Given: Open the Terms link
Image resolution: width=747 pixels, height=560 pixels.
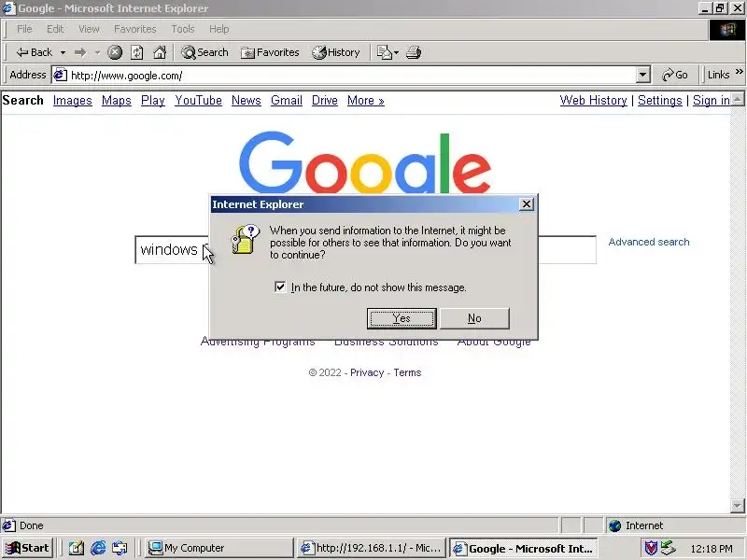Looking at the screenshot, I should pyautogui.click(x=407, y=372).
